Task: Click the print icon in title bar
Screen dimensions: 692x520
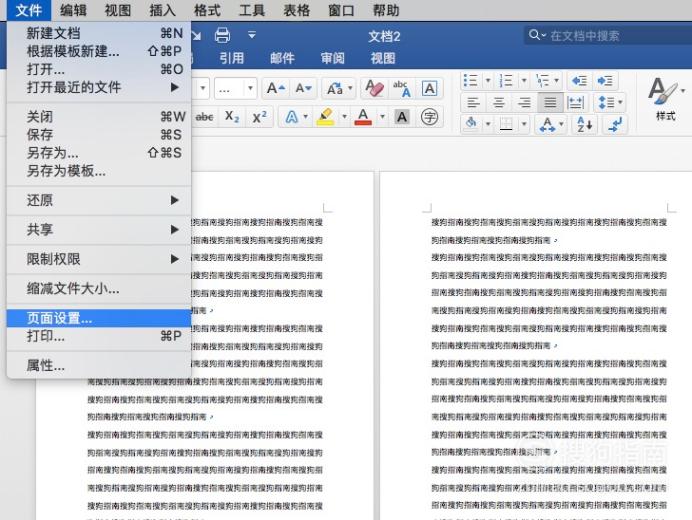Action: (x=222, y=35)
